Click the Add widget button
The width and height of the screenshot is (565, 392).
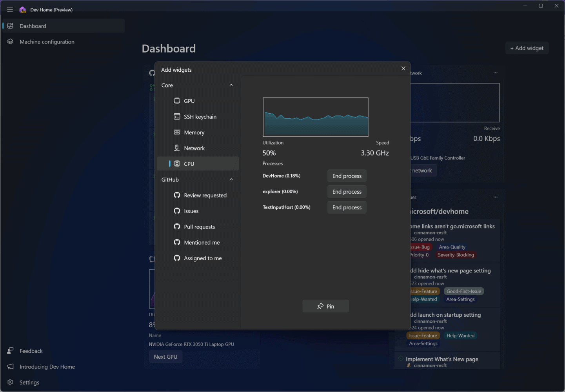tap(527, 48)
